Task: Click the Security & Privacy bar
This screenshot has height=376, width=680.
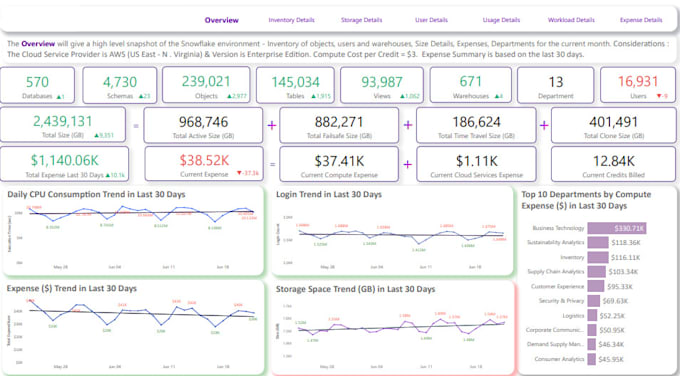Action: coord(593,301)
